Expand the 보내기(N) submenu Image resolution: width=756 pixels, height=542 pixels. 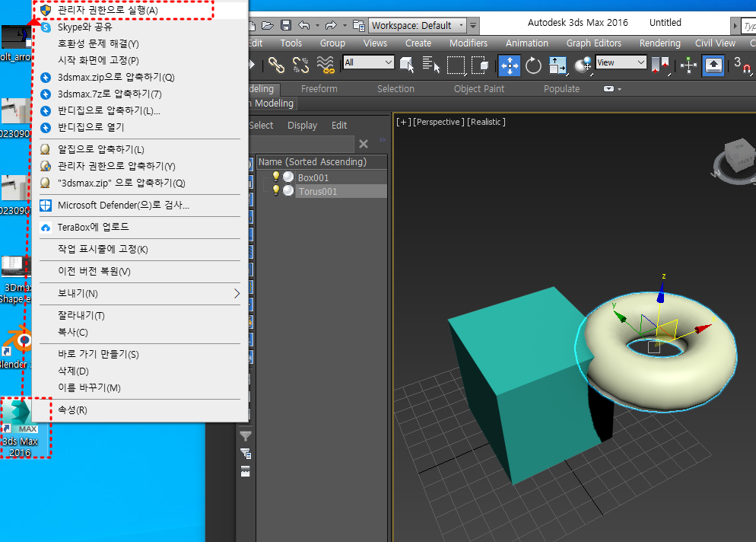tap(140, 293)
